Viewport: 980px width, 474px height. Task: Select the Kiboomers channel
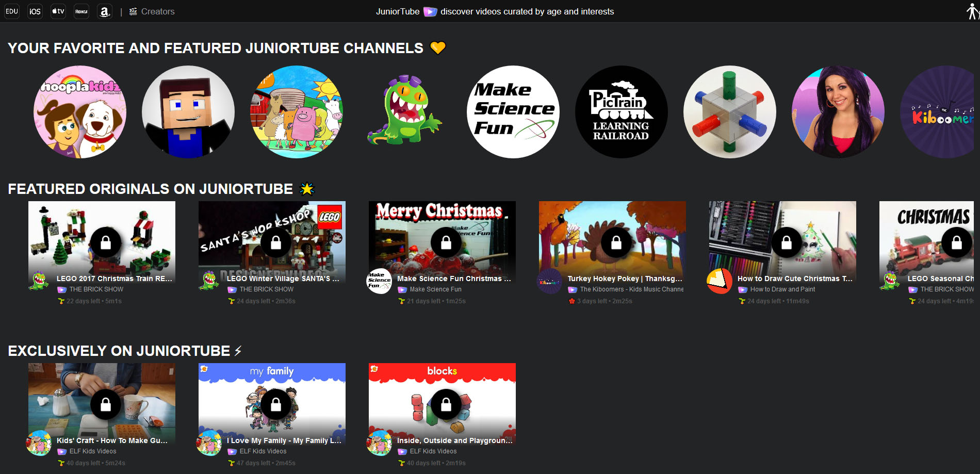[937, 112]
